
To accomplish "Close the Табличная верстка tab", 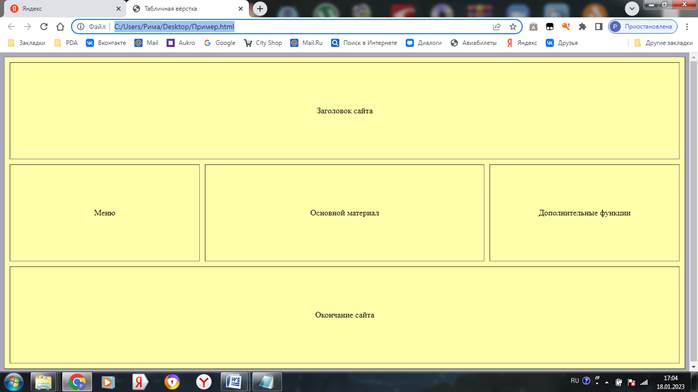I will click(240, 8).
